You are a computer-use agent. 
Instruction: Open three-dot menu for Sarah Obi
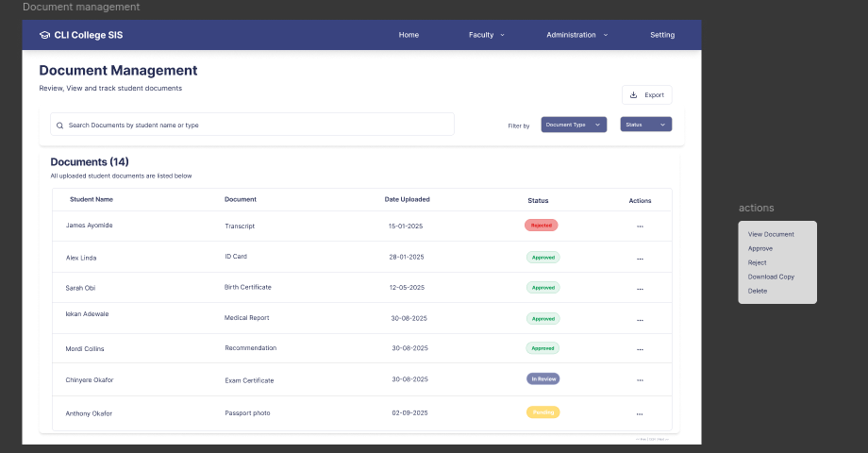pos(640,288)
